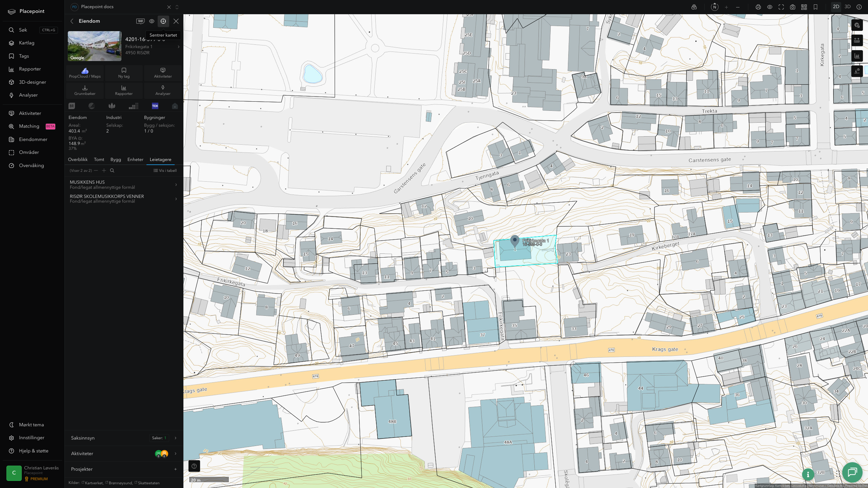Switch to the Enheter tab
This screenshot has height=488, width=868.
pos(135,160)
